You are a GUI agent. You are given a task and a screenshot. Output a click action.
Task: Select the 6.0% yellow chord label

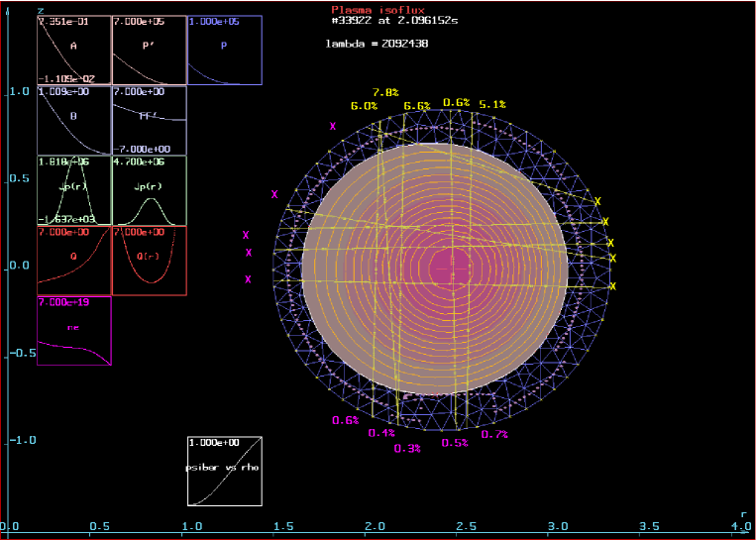364,105
